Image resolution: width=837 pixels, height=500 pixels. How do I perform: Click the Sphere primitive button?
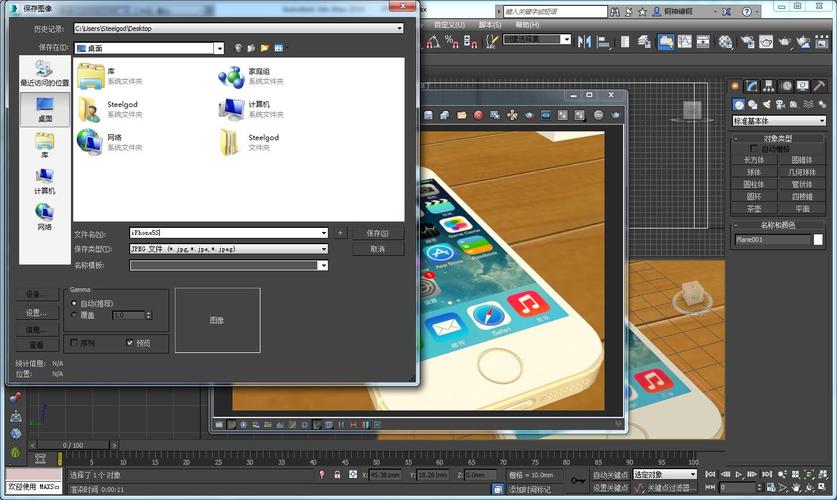[x=754, y=172]
